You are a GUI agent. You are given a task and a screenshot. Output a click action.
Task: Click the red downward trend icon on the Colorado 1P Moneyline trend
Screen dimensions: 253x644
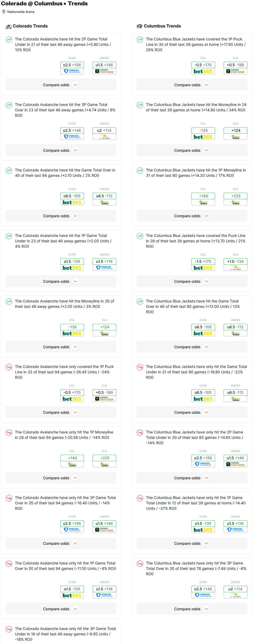[x=9, y=433]
